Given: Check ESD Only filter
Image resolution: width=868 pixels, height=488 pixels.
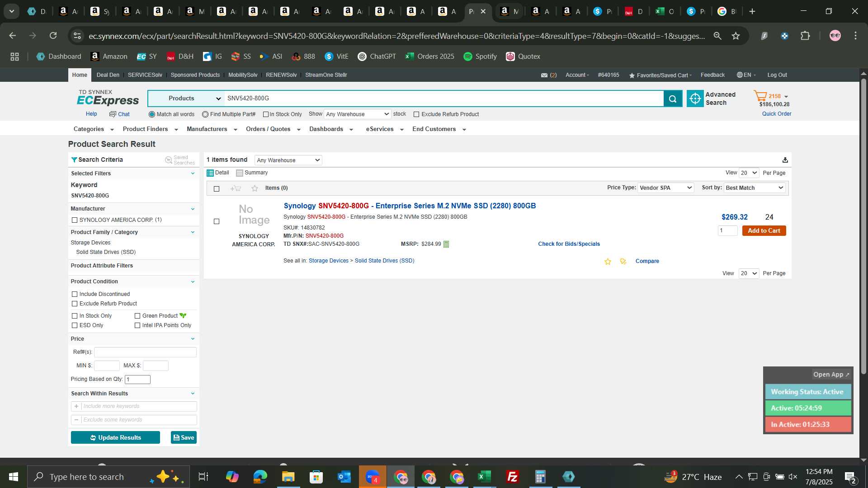Looking at the screenshot, I should coord(75,325).
